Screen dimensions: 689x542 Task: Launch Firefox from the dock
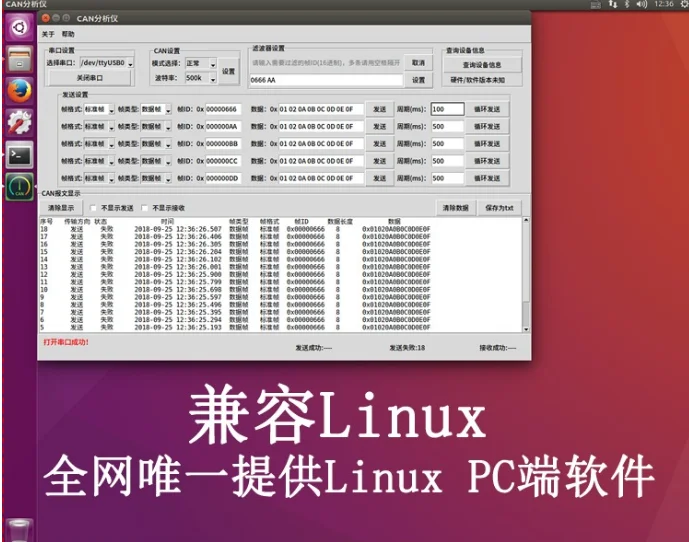coord(19,91)
